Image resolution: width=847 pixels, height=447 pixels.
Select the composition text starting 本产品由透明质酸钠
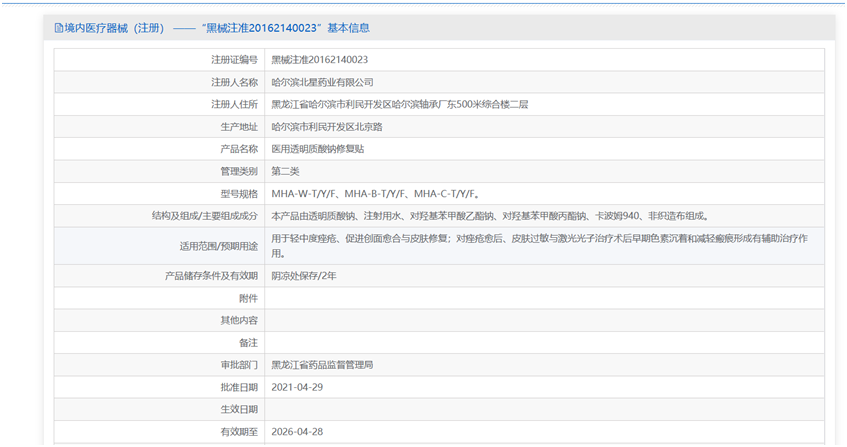(x=490, y=216)
